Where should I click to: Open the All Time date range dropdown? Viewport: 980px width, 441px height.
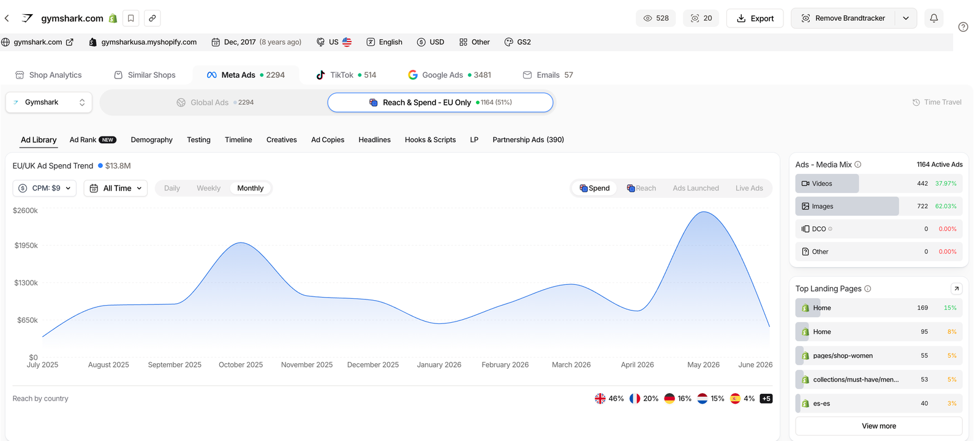[116, 189]
